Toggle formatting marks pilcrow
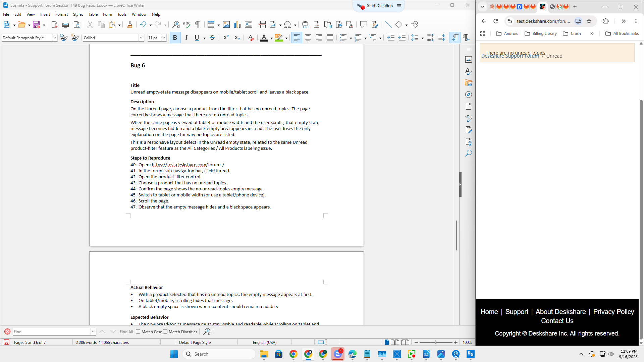The image size is (644, 362). pos(198,24)
